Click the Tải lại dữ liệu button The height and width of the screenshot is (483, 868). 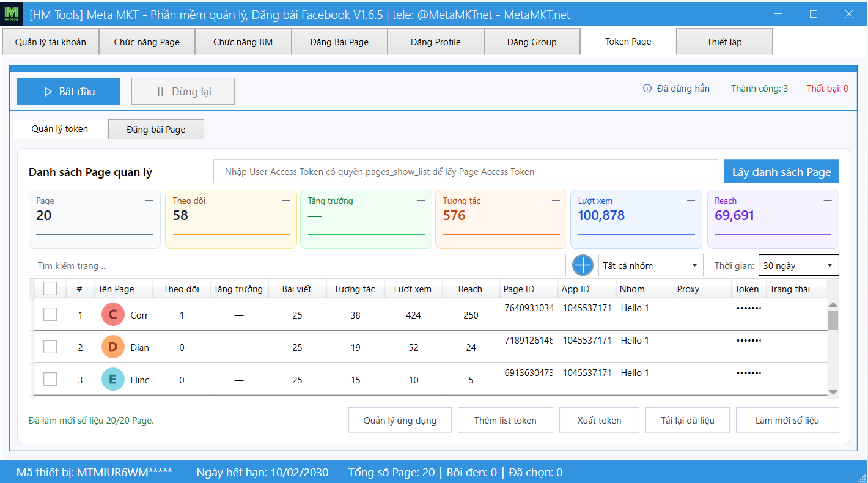pyautogui.click(x=688, y=420)
